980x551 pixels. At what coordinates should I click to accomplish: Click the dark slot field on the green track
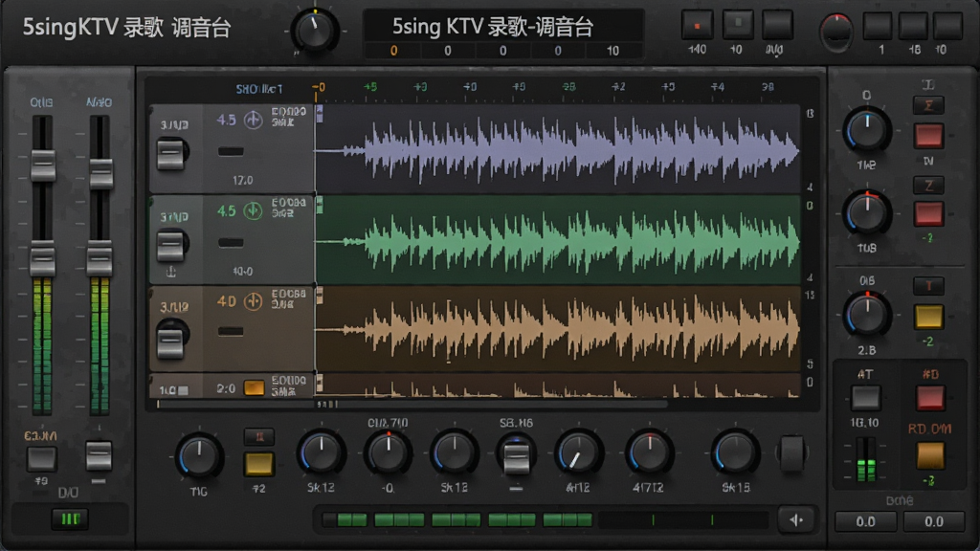[231, 242]
